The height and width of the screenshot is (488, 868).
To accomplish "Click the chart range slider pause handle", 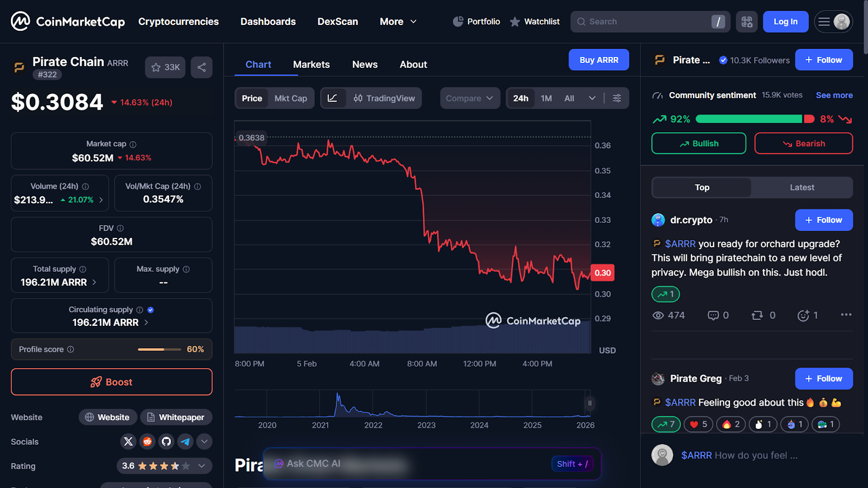I will tap(590, 403).
